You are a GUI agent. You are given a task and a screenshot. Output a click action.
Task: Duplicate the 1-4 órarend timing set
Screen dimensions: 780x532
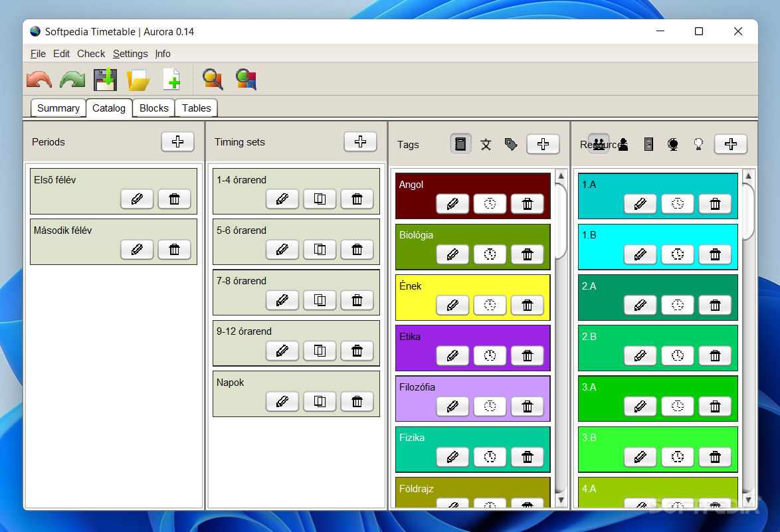pyautogui.click(x=320, y=199)
